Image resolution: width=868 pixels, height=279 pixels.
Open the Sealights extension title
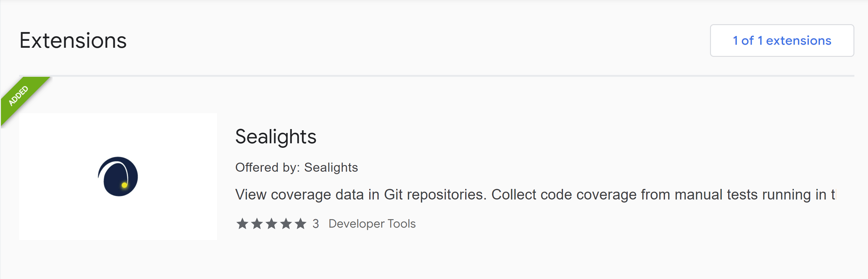point(275,137)
